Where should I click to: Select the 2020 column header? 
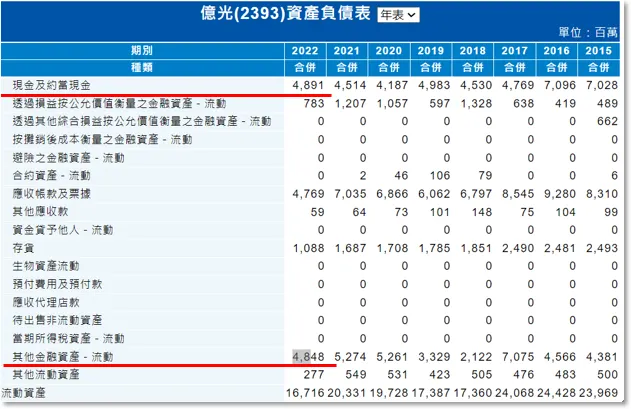tap(388, 51)
